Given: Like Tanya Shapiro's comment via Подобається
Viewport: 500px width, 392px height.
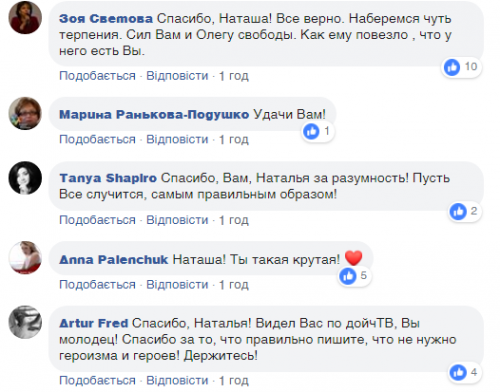Looking at the screenshot, I should (97, 220).
